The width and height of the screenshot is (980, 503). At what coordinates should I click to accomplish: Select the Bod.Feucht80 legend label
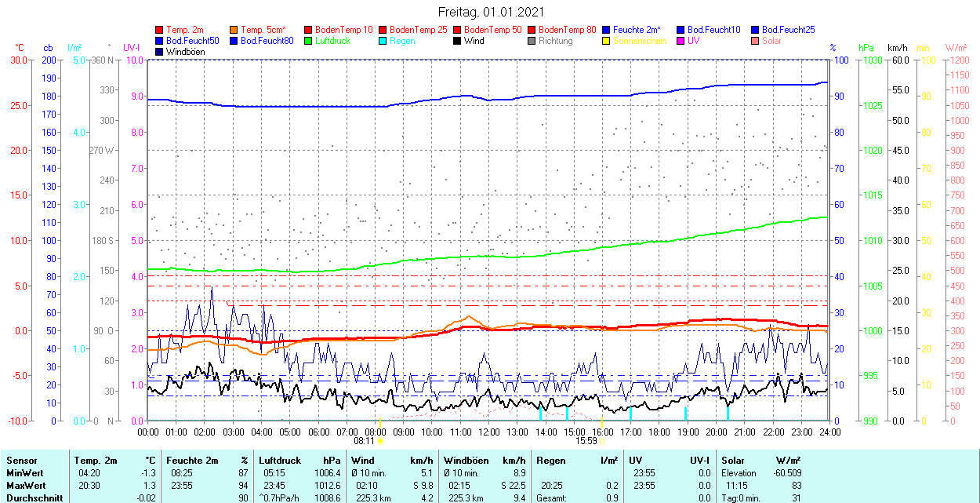click(267, 41)
